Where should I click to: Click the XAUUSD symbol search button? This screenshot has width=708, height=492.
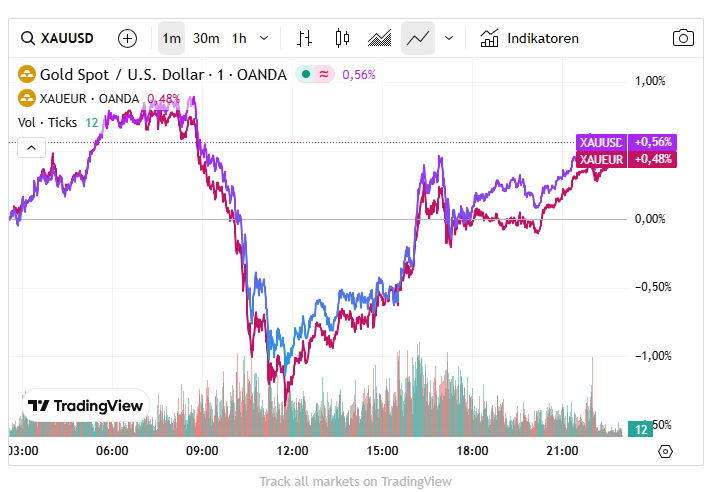[58, 38]
